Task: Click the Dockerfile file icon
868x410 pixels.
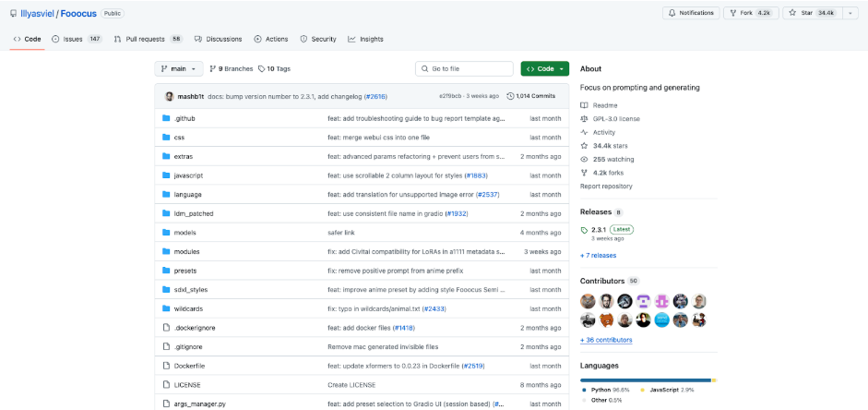Action: coord(166,366)
